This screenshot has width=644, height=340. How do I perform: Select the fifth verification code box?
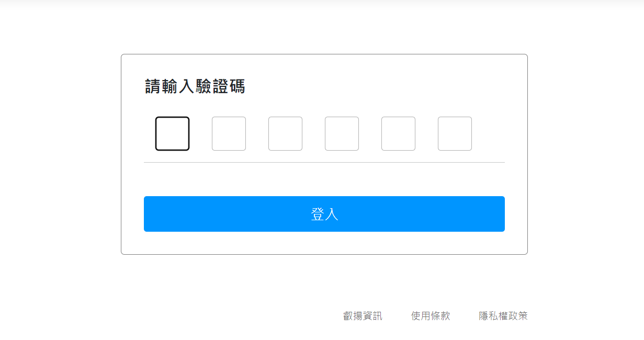click(398, 133)
